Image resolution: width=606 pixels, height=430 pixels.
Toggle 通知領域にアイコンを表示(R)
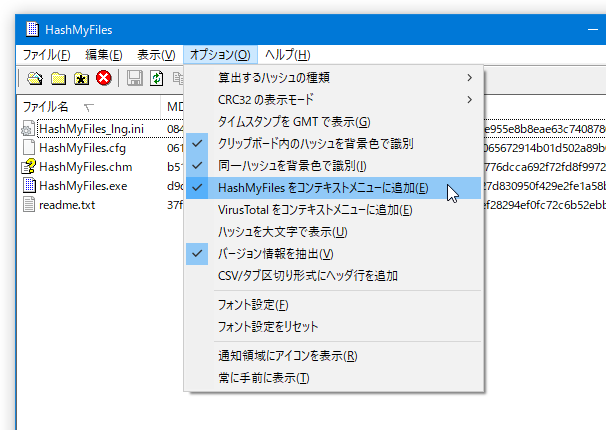334,356
